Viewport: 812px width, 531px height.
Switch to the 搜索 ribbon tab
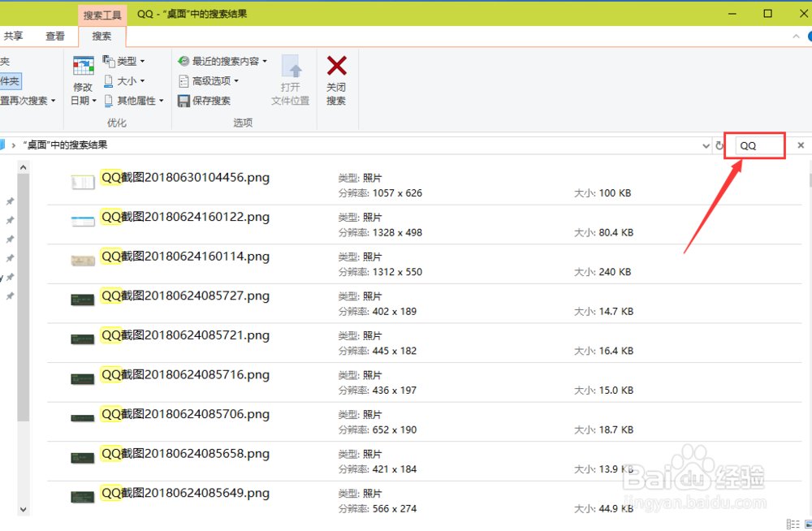coord(101,36)
